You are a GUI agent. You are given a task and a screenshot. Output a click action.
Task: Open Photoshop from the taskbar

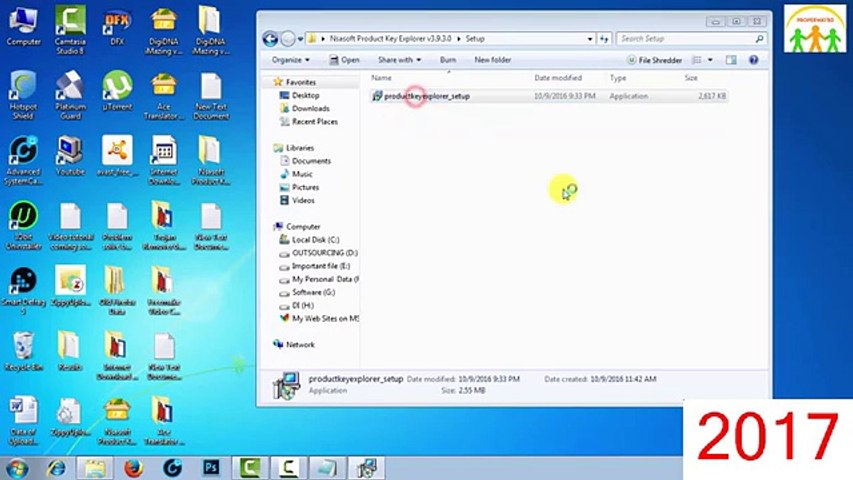click(x=211, y=468)
